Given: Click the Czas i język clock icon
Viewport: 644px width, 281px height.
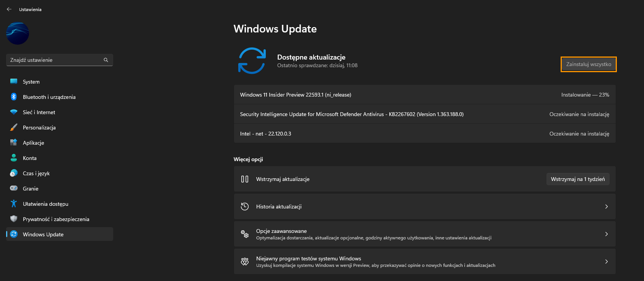Looking at the screenshot, I should (14, 173).
